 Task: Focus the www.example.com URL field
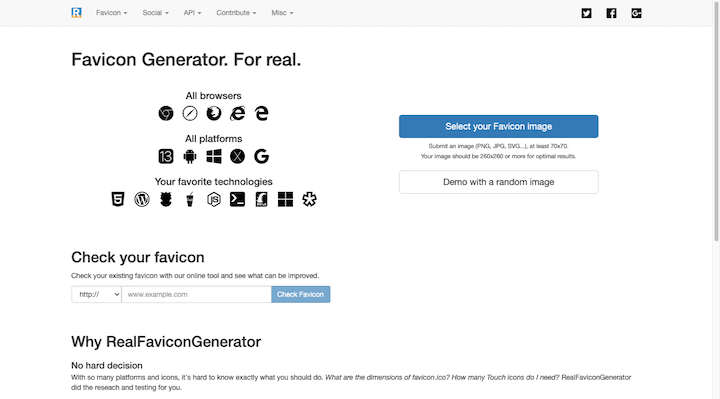196,294
